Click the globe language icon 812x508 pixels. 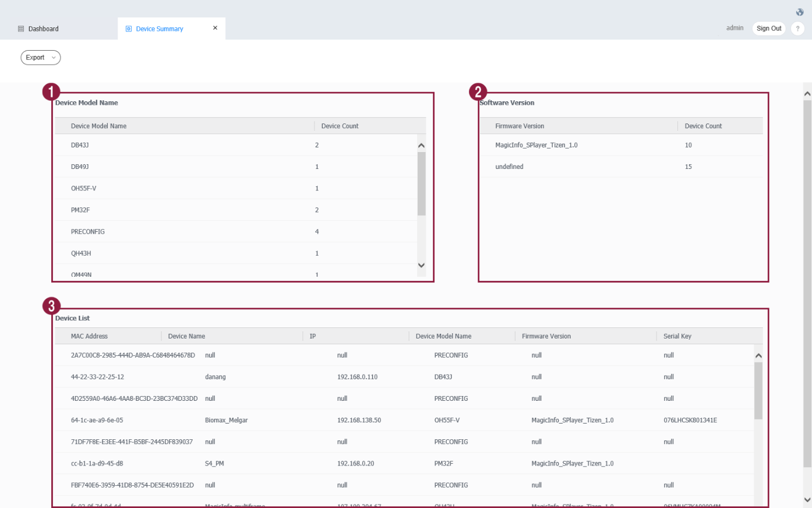point(799,12)
